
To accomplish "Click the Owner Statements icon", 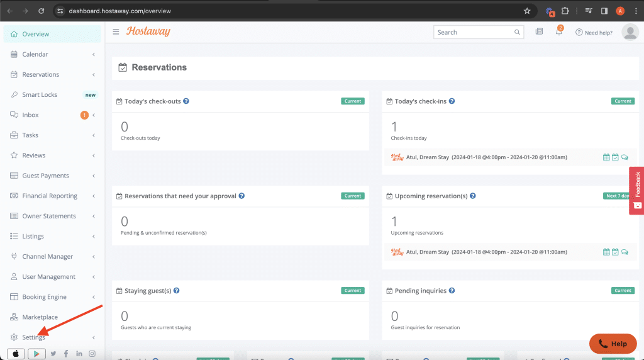I will pyautogui.click(x=14, y=216).
